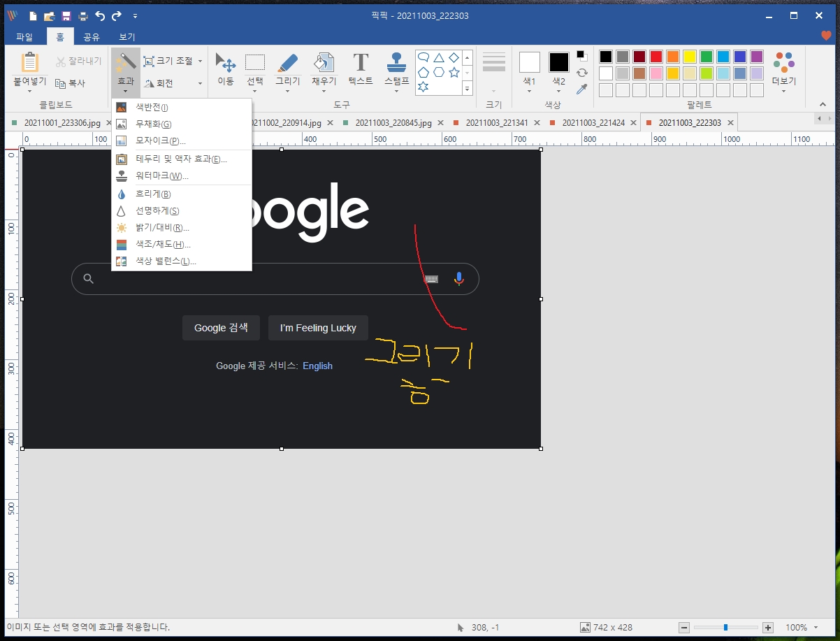Click the swap colors arrows icon

pos(581,72)
